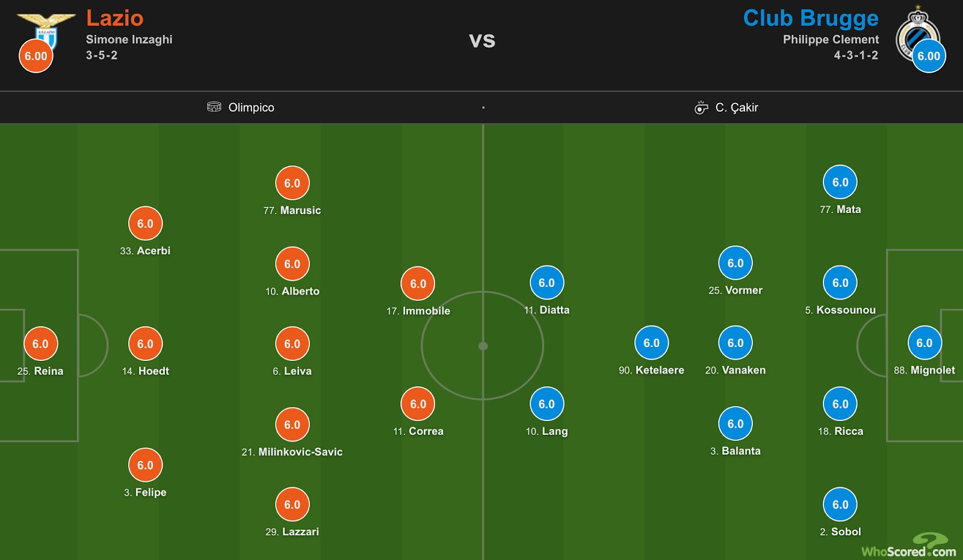This screenshot has width=963, height=560.
Task: Select Reina's goalkeeper rating circle
Action: click(40, 343)
